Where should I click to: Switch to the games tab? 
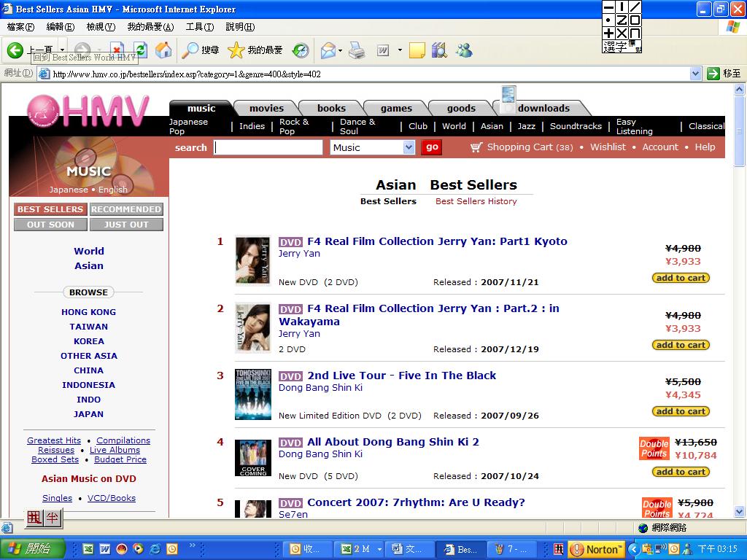[396, 108]
